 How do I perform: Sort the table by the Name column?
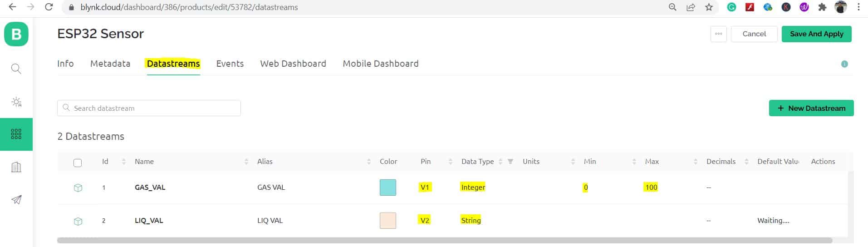(x=246, y=162)
